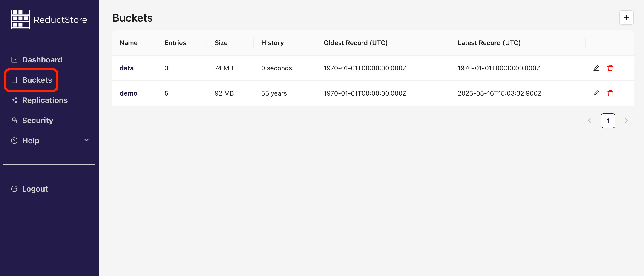The image size is (644, 276).
Task: Click the Security lock icon
Action: pyautogui.click(x=14, y=120)
